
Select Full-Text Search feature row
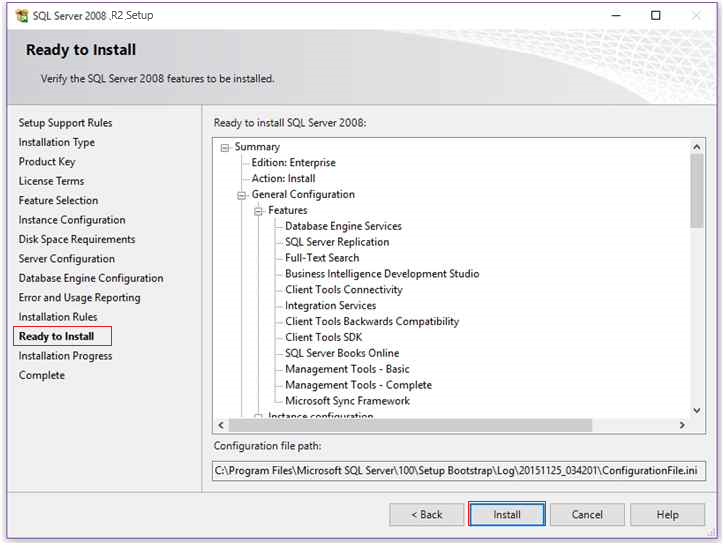[x=322, y=258]
